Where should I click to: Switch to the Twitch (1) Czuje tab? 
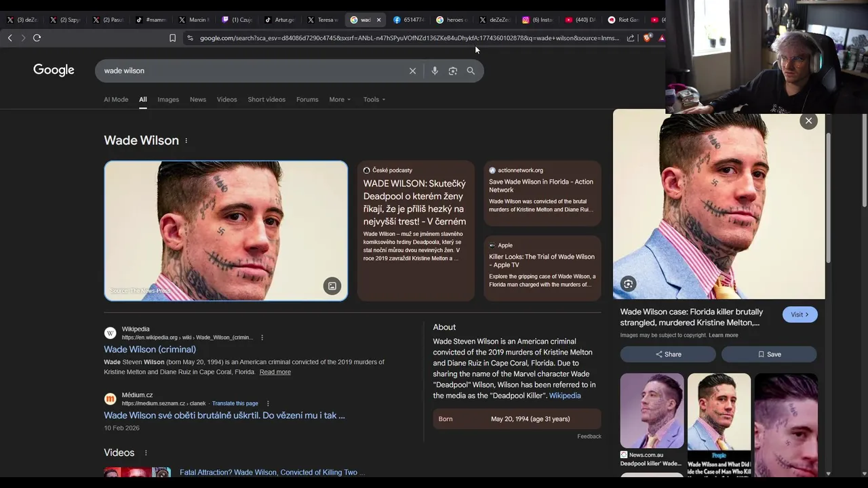[x=237, y=20]
